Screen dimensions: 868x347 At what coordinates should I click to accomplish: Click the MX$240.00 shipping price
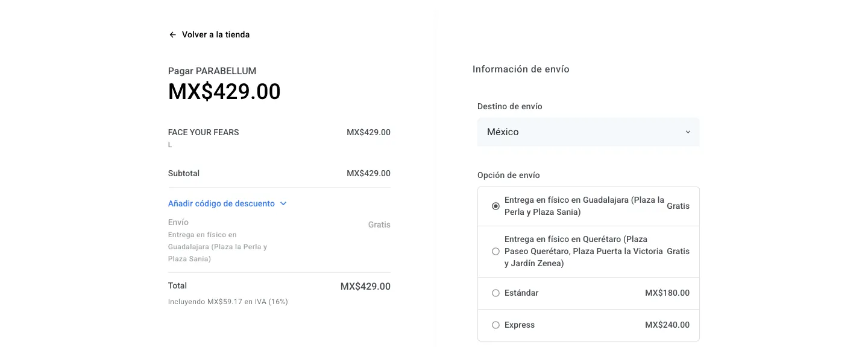(x=667, y=325)
